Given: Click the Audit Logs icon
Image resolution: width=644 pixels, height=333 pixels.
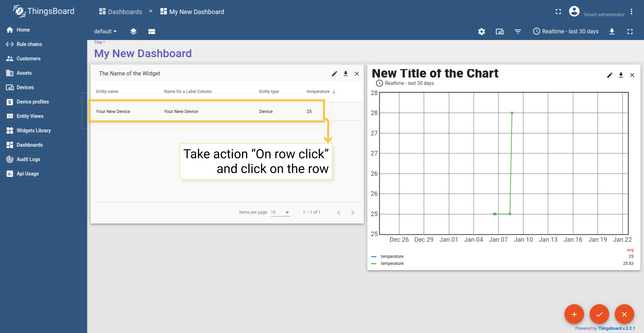Looking at the screenshot, I should point(10,159).
